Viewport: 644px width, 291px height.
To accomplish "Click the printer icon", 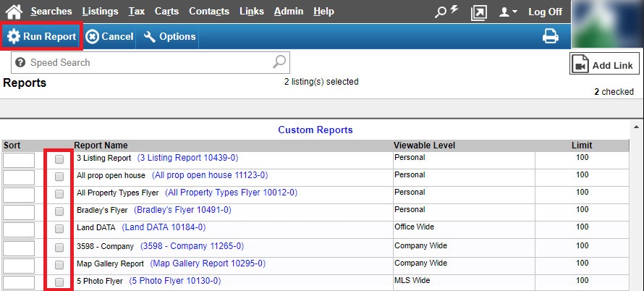I will (551, 37).
